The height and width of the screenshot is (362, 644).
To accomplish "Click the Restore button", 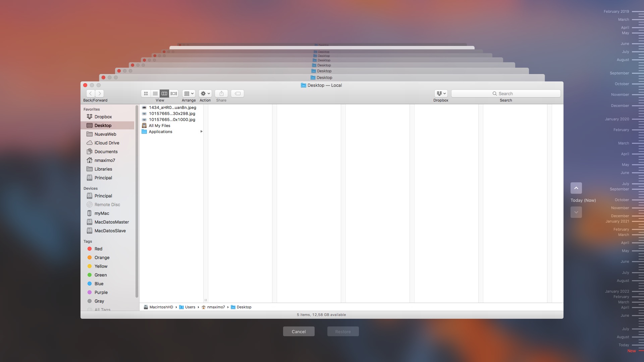I will point(343,331).
